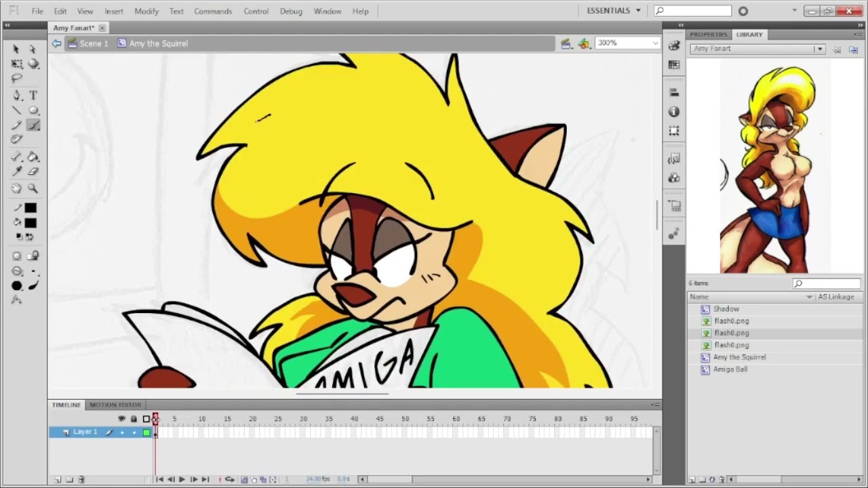Pick the Eyedropper tool
The width and height of the screenshot is (868, 488).
pos(16,171)
